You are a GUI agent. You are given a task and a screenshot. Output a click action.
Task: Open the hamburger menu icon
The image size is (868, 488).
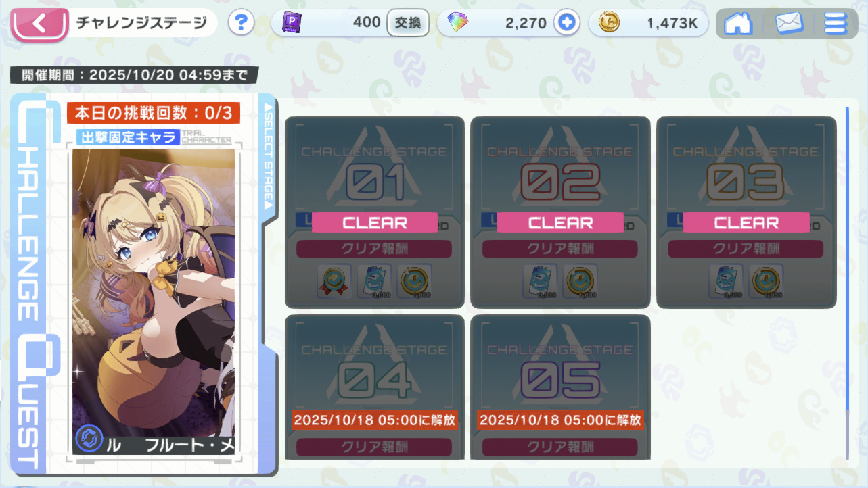click(836, 24)
